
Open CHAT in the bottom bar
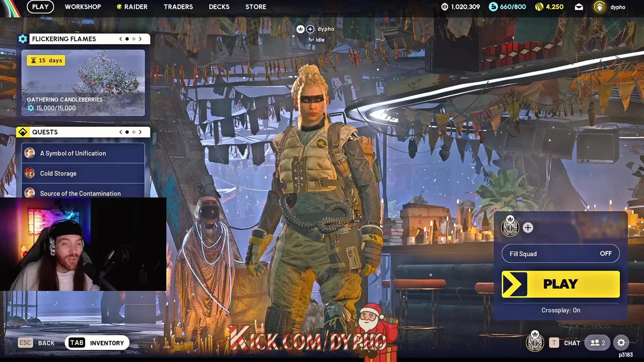pyautogui.click(x=565, y=343)
